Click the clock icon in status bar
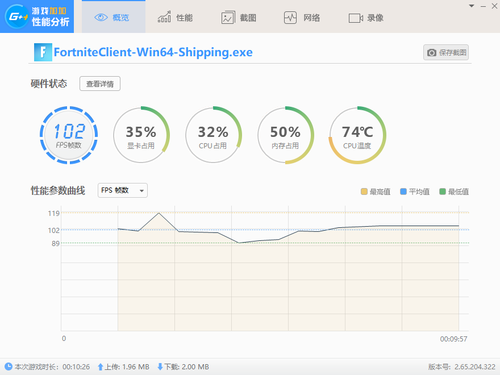500x375 pixels. click(8, 367)
